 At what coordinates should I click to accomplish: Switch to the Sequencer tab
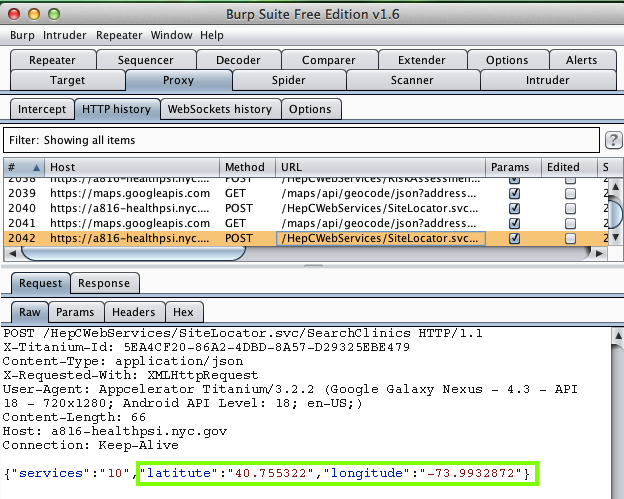(146, 60)
